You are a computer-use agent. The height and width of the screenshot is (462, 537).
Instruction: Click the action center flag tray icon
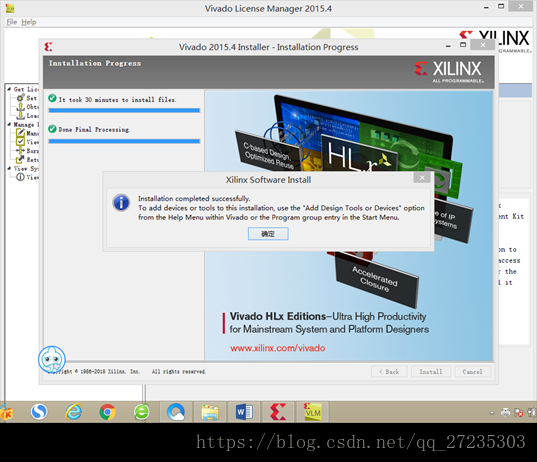[x=519, y=413]
